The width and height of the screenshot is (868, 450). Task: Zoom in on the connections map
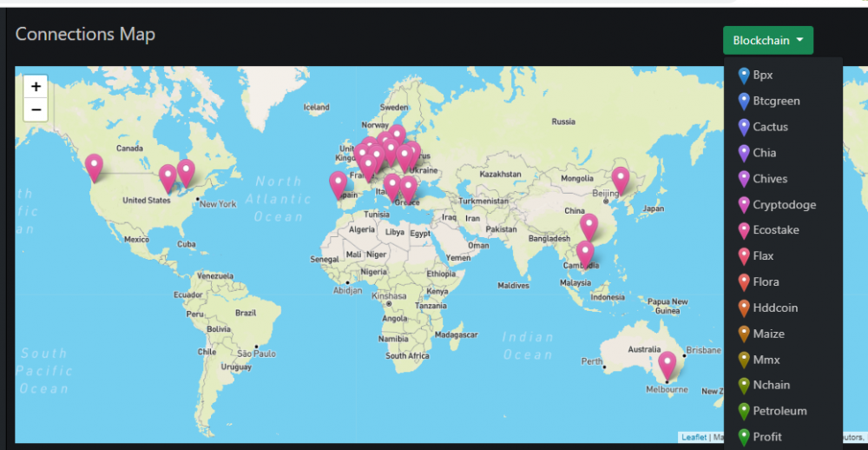pyautogui.click(x=36, y=87)
